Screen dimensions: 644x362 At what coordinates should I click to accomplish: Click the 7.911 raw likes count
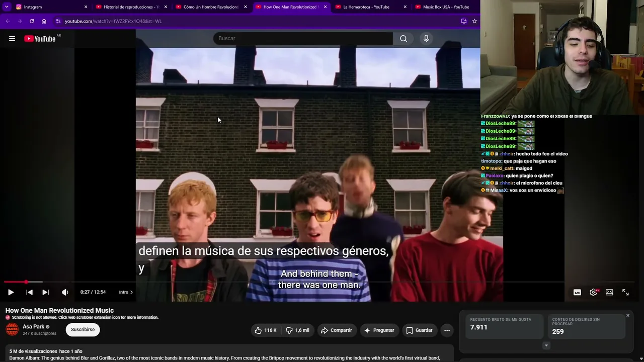pyautogui.click(x=478, y=327)
